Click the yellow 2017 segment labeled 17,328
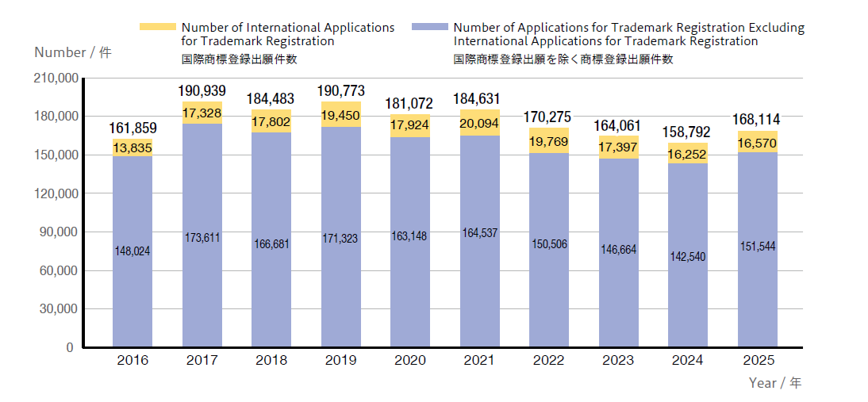This screenshot has height=402, width=868. coord(202,113)
